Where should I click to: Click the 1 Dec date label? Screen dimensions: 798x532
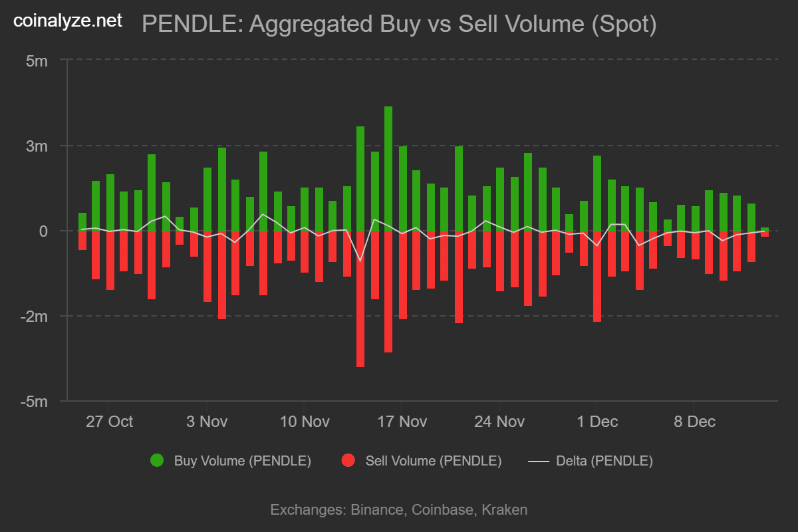point(597,422)
